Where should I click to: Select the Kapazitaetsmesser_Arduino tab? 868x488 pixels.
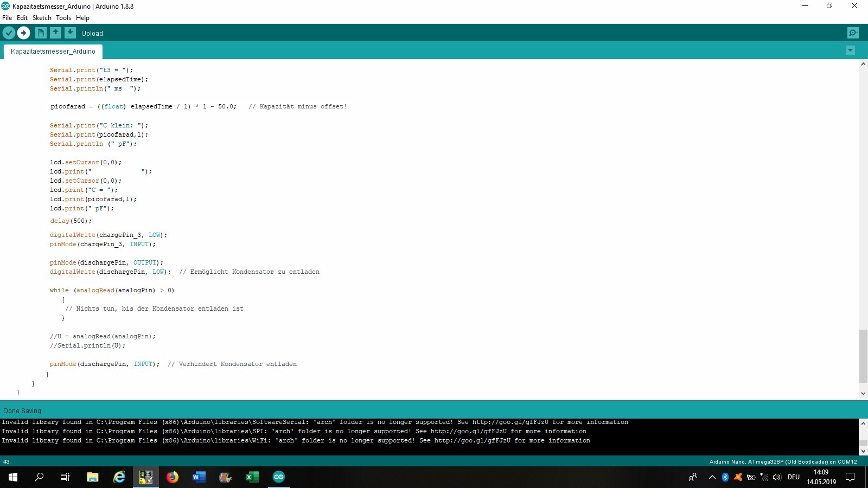tap(53, 52)
